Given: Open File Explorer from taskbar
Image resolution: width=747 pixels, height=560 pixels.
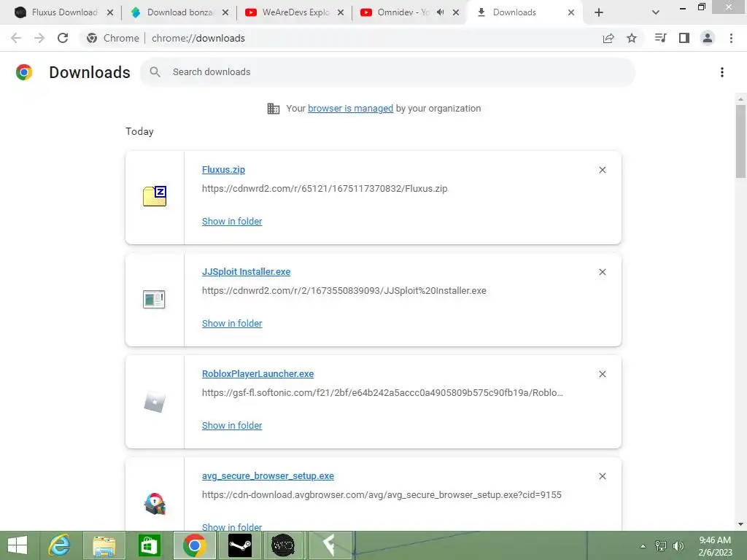Looking at the screenshot, I should pyautogui.click(x=104, y=545).
